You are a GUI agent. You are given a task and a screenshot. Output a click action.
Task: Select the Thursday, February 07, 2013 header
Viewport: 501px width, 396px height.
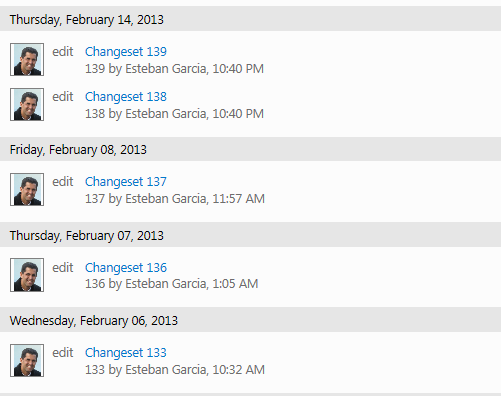tap(250, 235)
